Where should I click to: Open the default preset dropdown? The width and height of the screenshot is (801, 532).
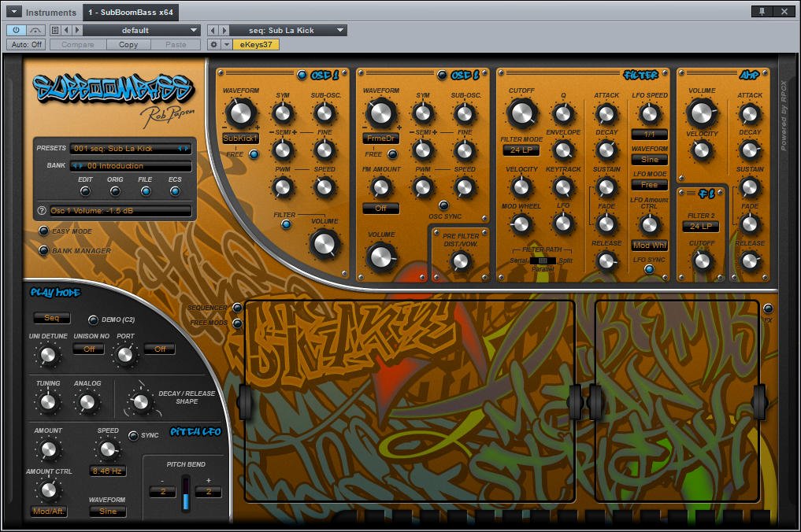(141, 30)
